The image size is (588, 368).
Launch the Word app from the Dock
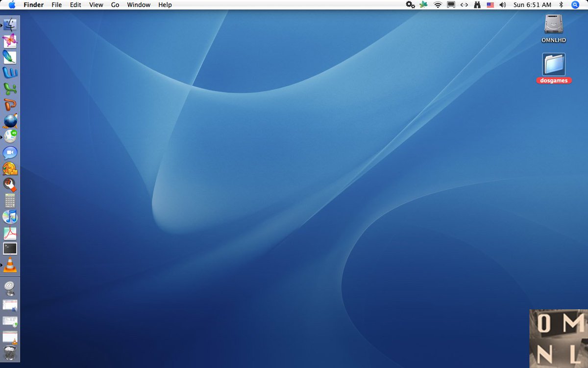10,72
